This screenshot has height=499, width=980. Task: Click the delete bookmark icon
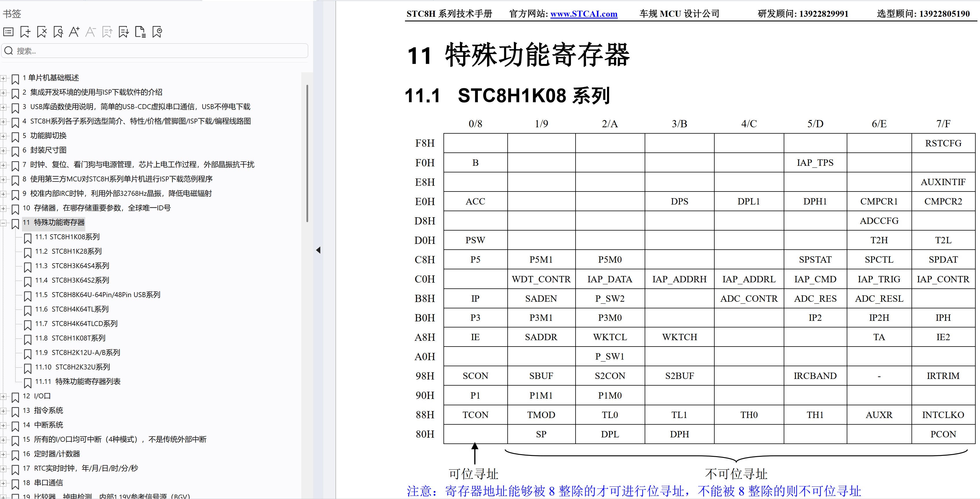coord(41,32)
